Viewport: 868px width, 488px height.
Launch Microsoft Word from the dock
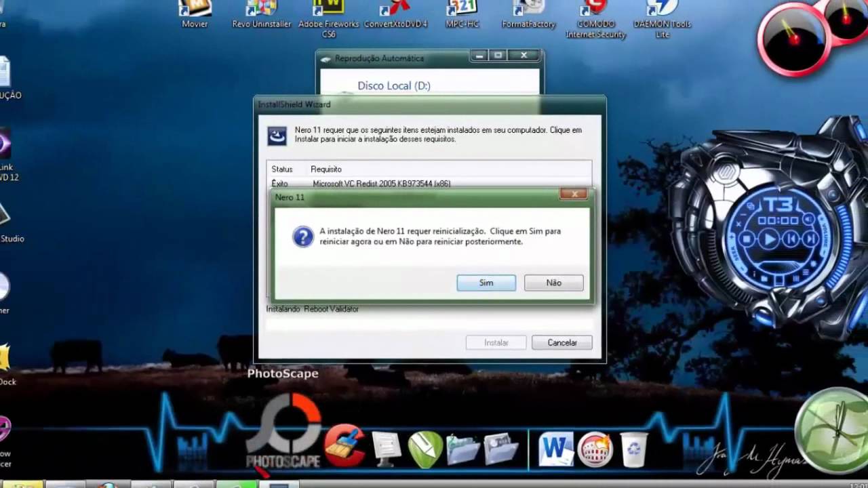pos(557,449)
